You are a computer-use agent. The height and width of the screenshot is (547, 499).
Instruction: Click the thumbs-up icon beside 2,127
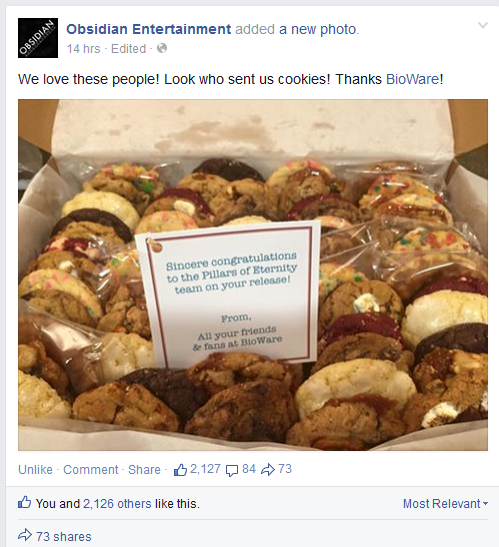180,470
